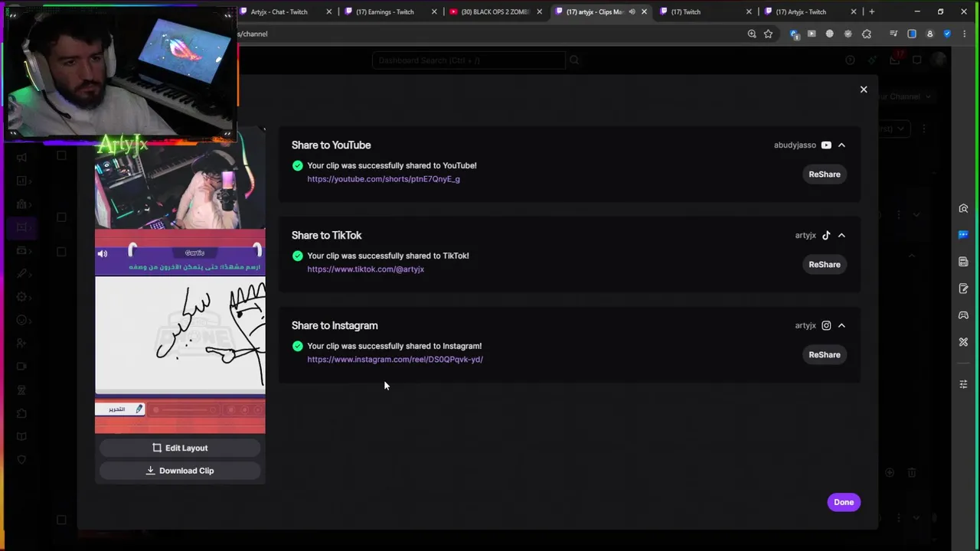Open the Extensions puzzle menu
This screenshot has height=551, width=980.
click(x=866, y=34)
